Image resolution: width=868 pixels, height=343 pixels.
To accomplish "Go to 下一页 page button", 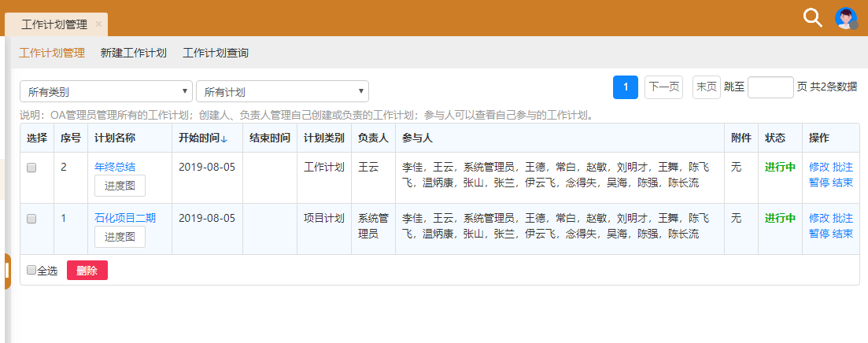I will click(663, 87).
